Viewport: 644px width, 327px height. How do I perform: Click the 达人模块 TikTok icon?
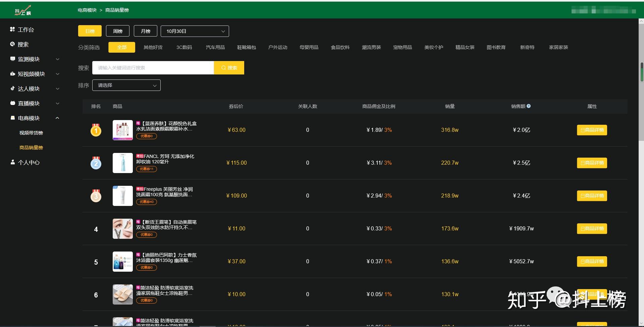[x=12, y=89]
